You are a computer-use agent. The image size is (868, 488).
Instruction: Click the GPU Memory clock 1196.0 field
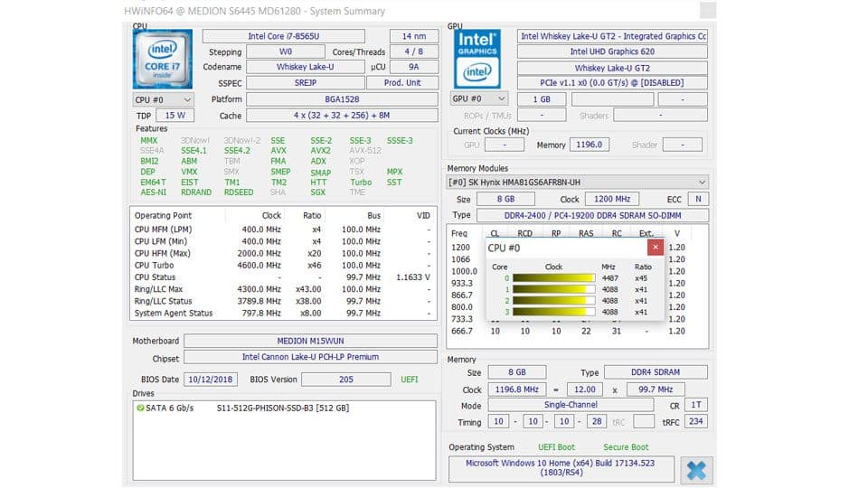[x=589, y=145]
